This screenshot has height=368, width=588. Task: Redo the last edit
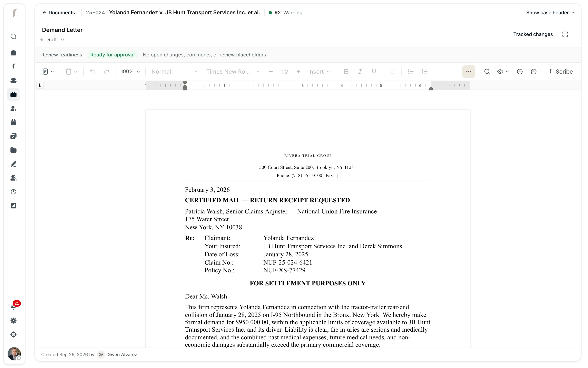pos(106,72)
